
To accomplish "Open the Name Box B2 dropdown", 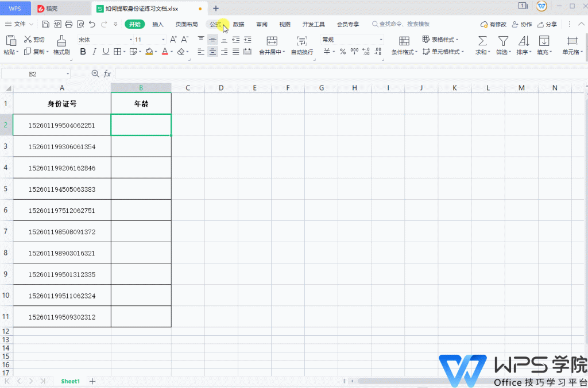I will pyautogui.click(x=68, y=74).
